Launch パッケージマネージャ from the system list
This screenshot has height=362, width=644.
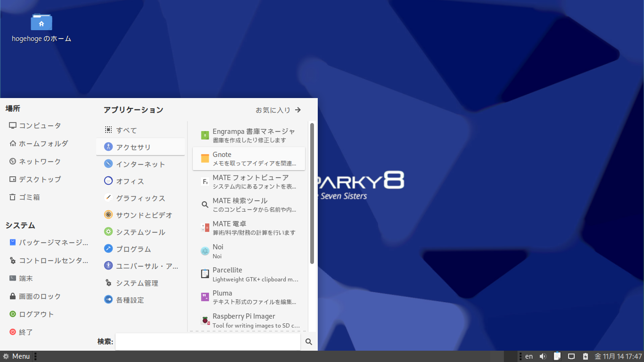(47, 242)
